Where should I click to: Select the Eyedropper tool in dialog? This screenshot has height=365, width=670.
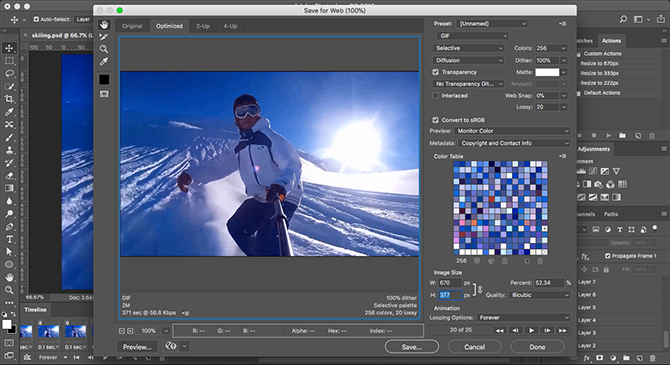click(104, 62)
